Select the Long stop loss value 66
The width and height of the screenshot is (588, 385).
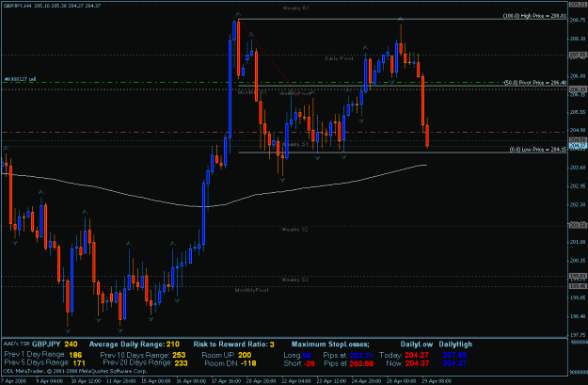click(307, 355)
